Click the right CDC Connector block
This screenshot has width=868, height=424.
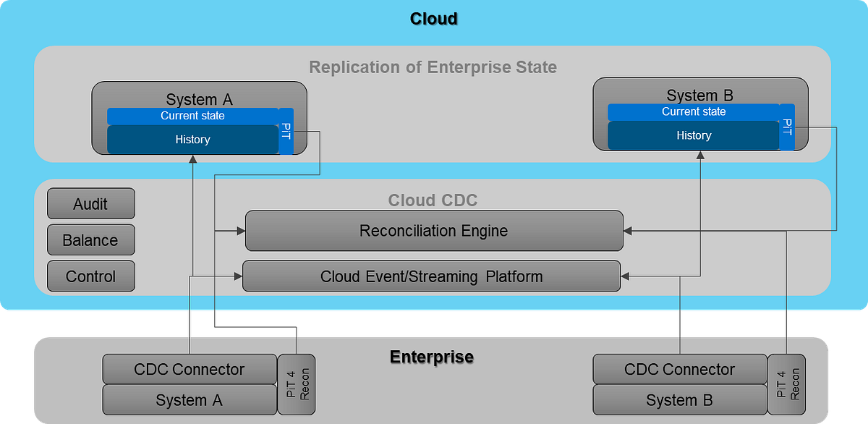[x=679, y=369]
